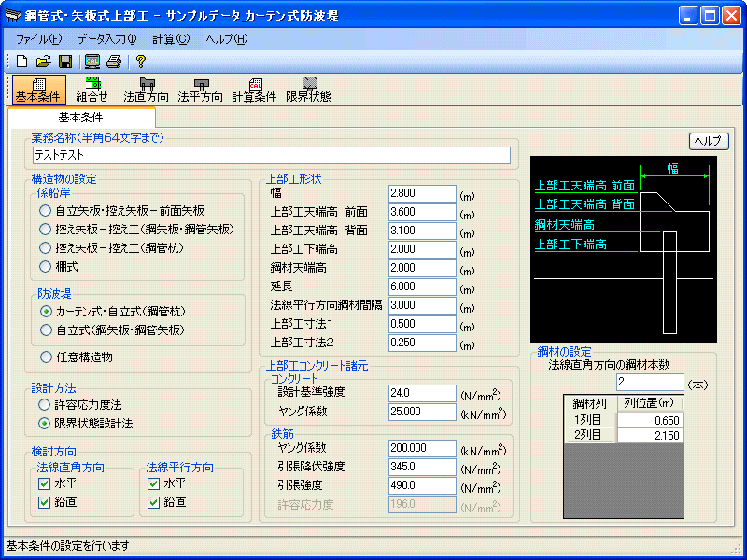This screenshot has height=560, width=747.
Task: Click the Save floppy disk icon
Action: (64, 62)
